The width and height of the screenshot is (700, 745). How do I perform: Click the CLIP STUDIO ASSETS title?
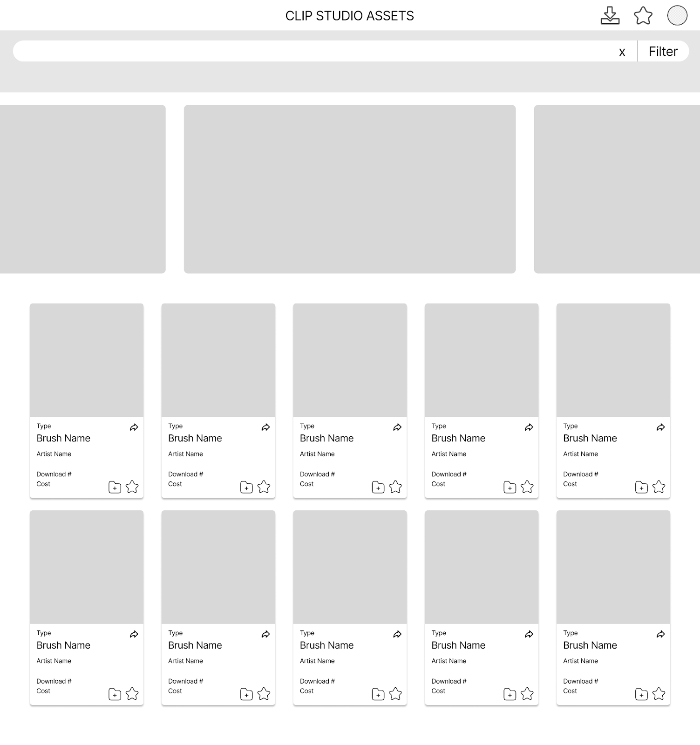pyautogui.click(x=349, y=16)
